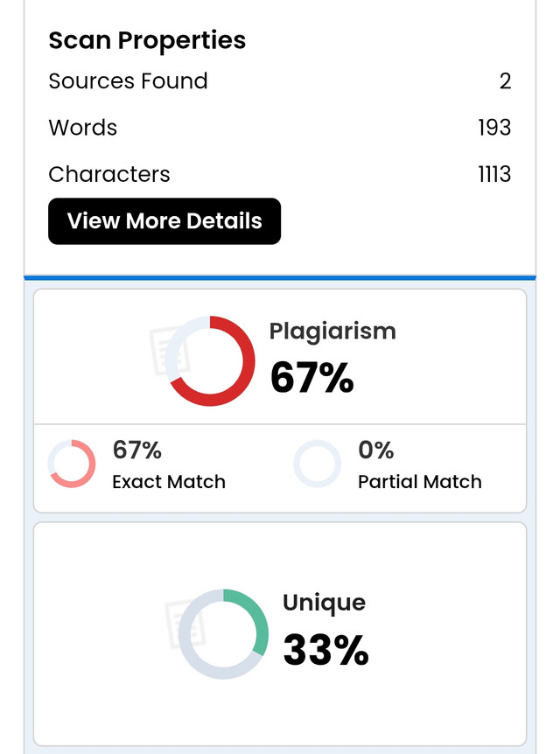Select the red Plagiarism donut chart
The width and height of the screenshot is (560, 754).
click(x=210, y=361)
